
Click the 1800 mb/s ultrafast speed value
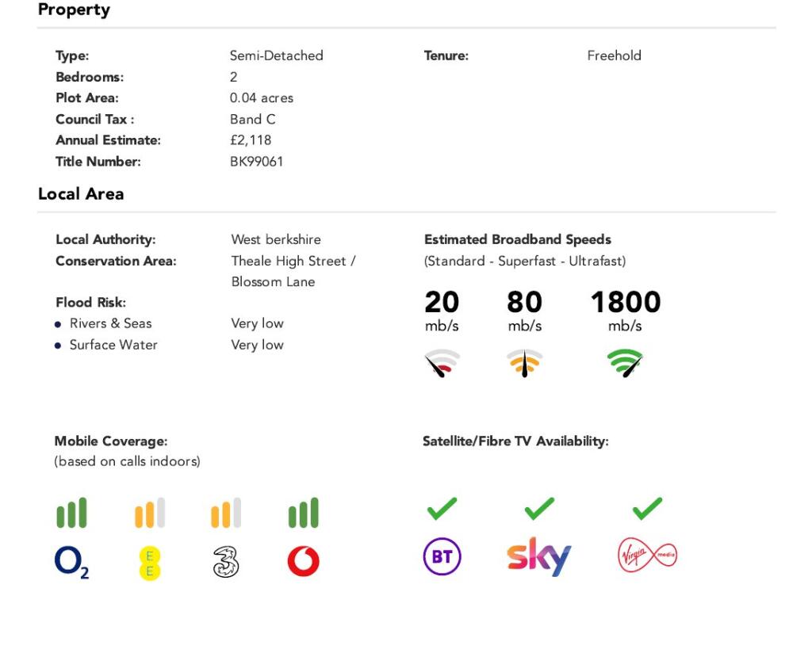click(625, 302)
